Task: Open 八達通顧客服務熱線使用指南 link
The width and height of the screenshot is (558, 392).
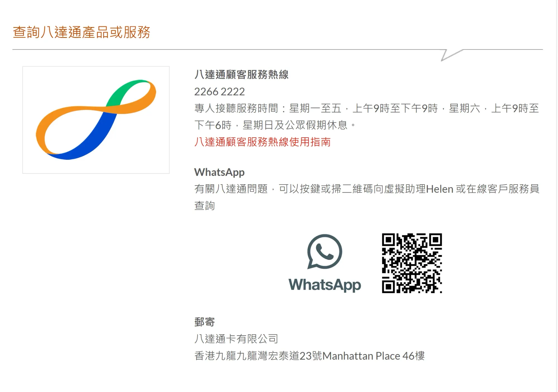Action: 262,142
